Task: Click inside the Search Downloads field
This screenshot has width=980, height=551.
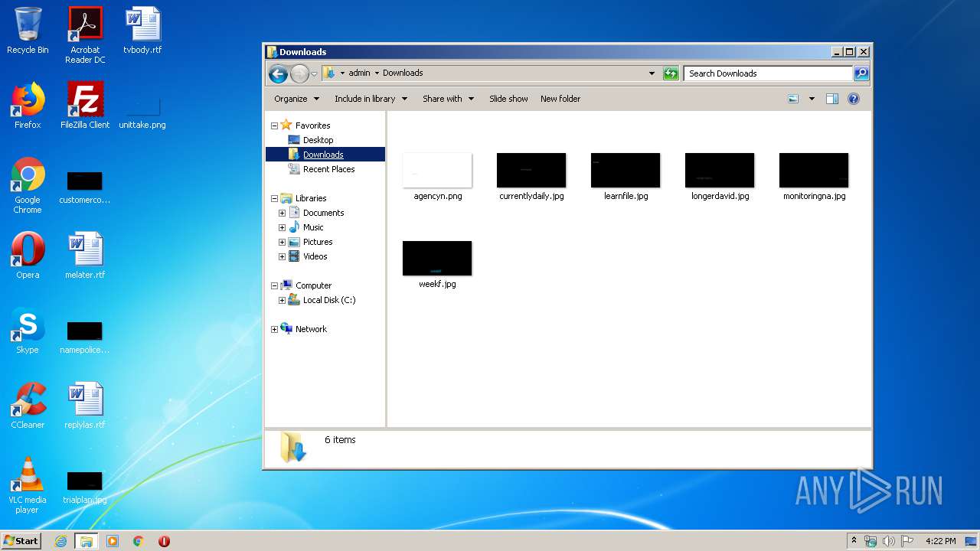Action: (768, 73)
